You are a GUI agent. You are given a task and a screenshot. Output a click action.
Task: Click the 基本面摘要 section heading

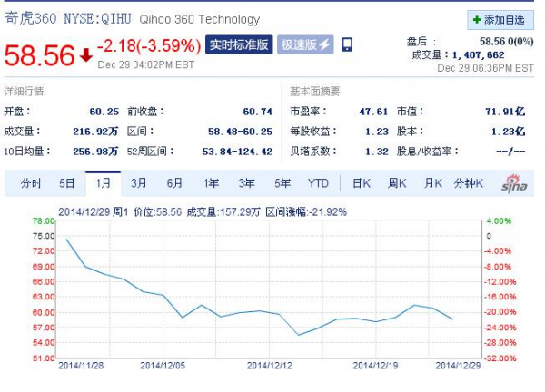click(x=315, y=92)
